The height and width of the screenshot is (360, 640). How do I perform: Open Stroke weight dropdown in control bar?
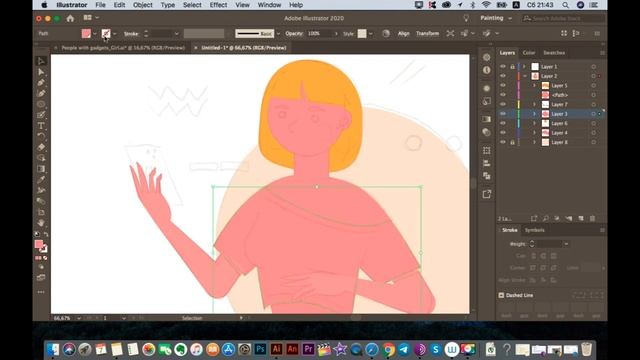[176, 33]
